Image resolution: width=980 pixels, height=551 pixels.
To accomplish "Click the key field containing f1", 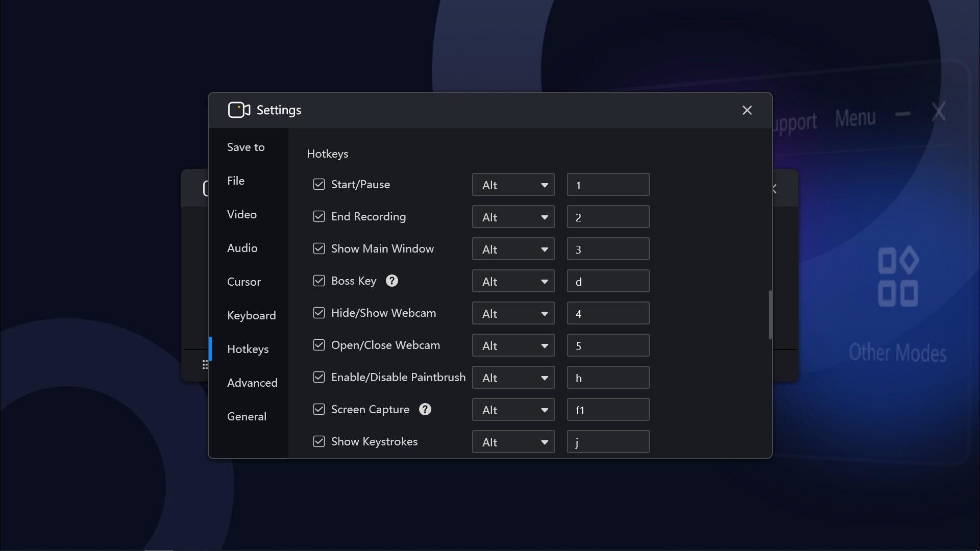I will click(x=607, y=409).
